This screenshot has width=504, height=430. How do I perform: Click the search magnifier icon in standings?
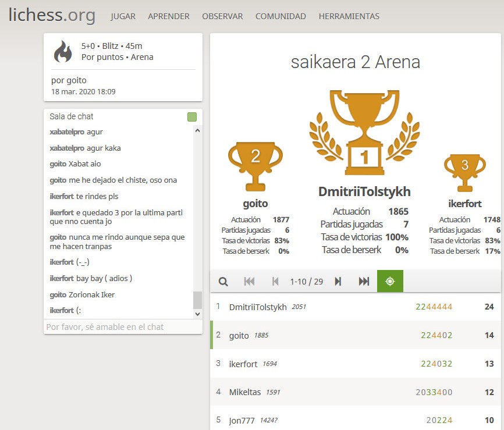[223, 282]
